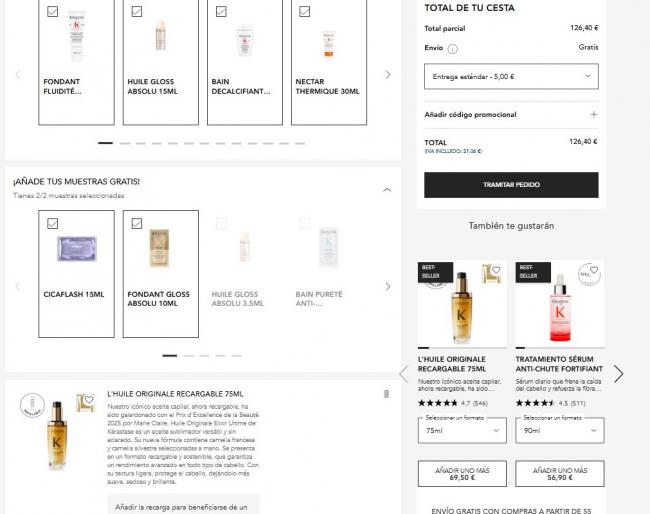Go to next recommended products arrow
This screenshot has height=514, width=650.
618,374
